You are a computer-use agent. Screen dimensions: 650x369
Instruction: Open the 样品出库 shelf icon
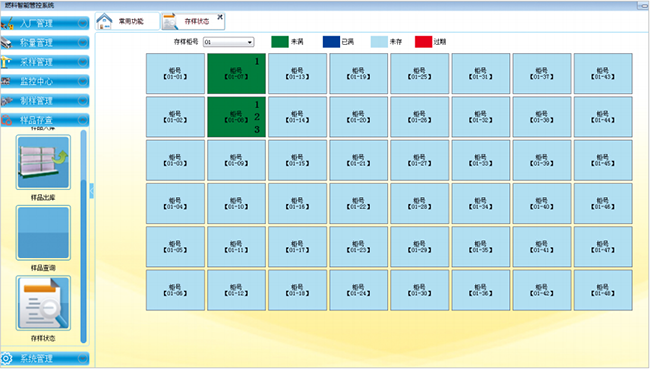[43, 162]
